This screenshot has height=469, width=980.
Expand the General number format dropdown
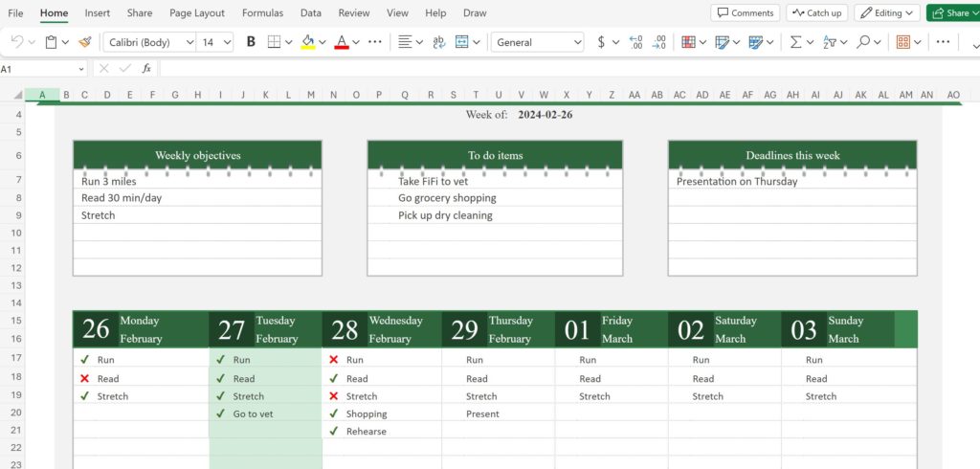click(537, 42)
